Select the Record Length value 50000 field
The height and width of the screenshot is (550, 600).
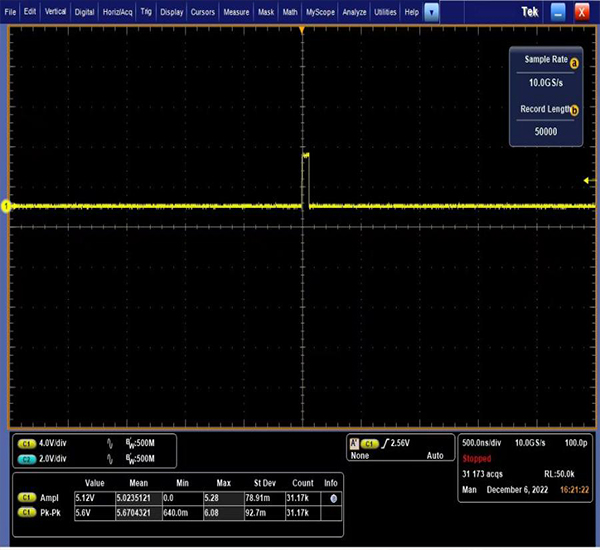pos(546,130)
